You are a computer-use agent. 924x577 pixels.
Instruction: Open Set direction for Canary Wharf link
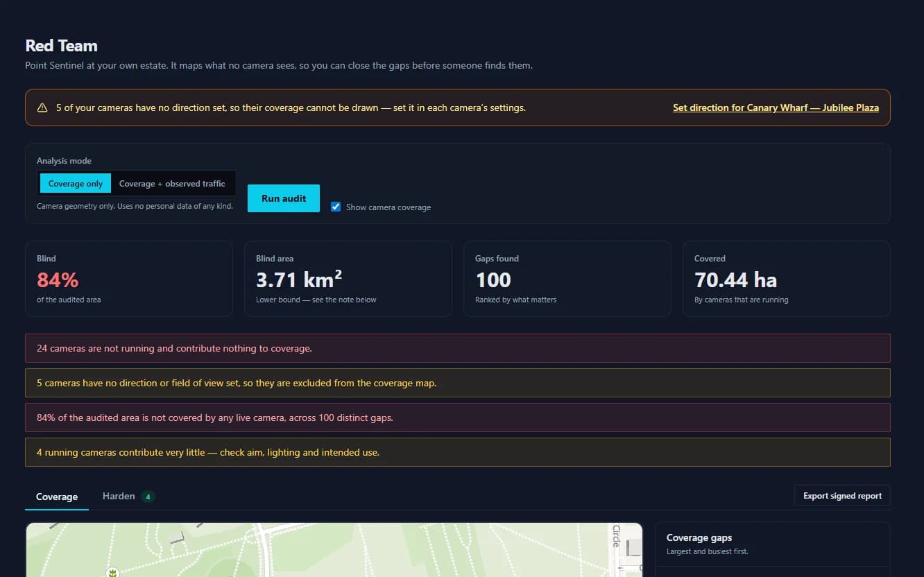coord(776,107)
